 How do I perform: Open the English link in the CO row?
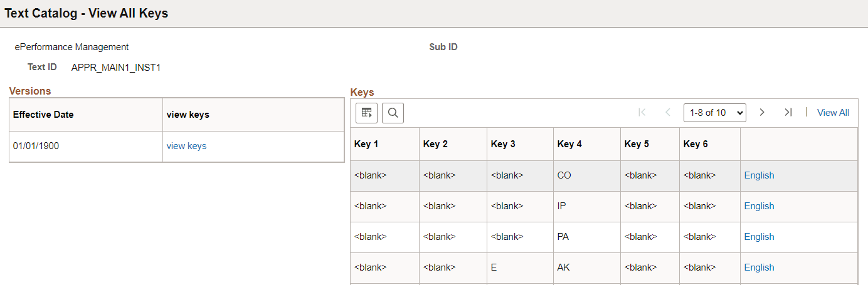(759, 175)
